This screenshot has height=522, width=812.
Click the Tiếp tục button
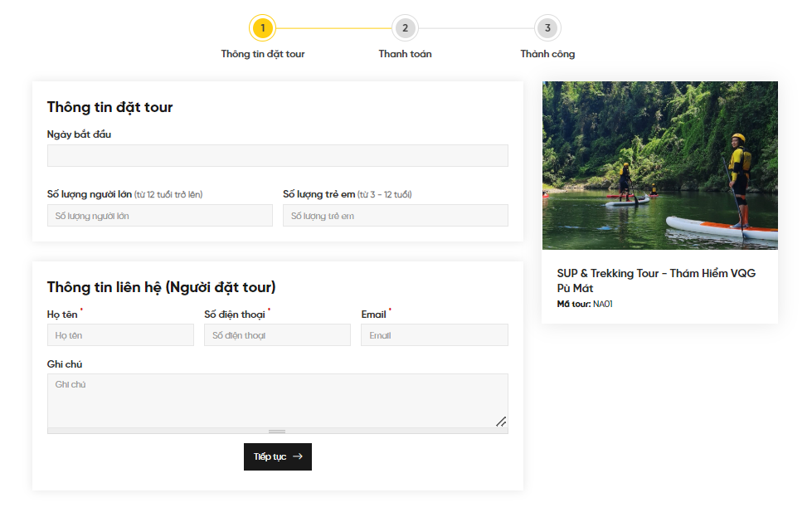tap(278, 456)
